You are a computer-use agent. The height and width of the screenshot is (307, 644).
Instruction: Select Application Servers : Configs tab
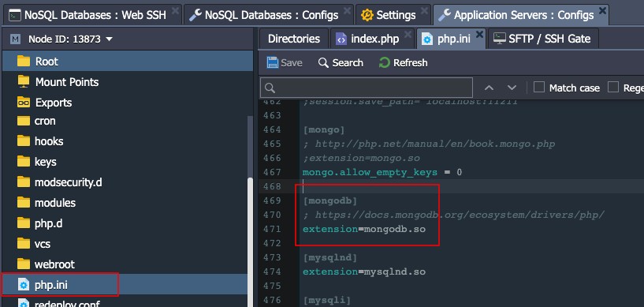521,15
